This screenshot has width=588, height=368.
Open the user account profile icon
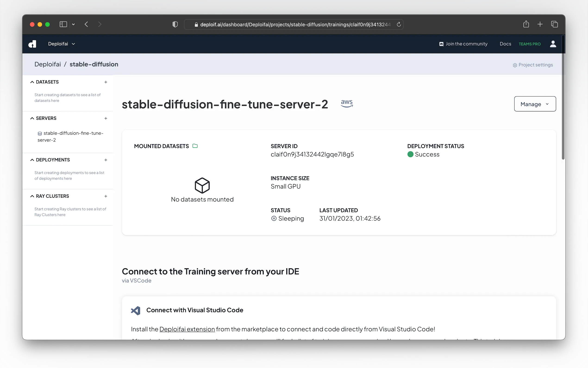553,44
